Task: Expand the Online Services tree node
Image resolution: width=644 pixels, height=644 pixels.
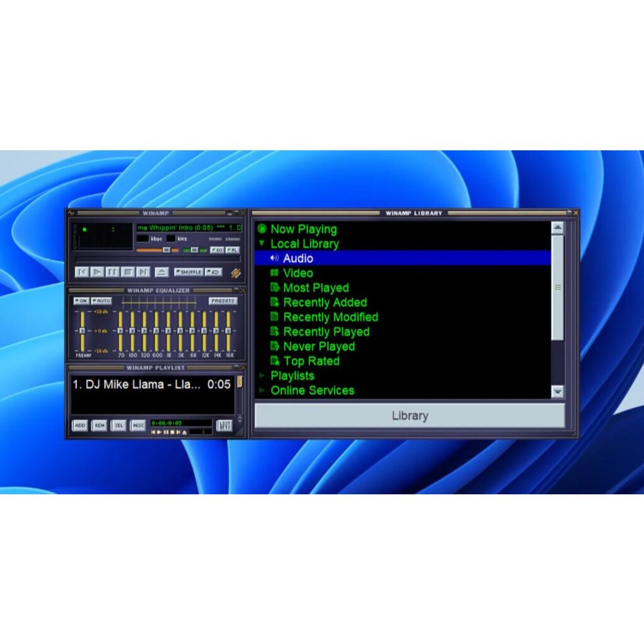Action: (262, 390)
